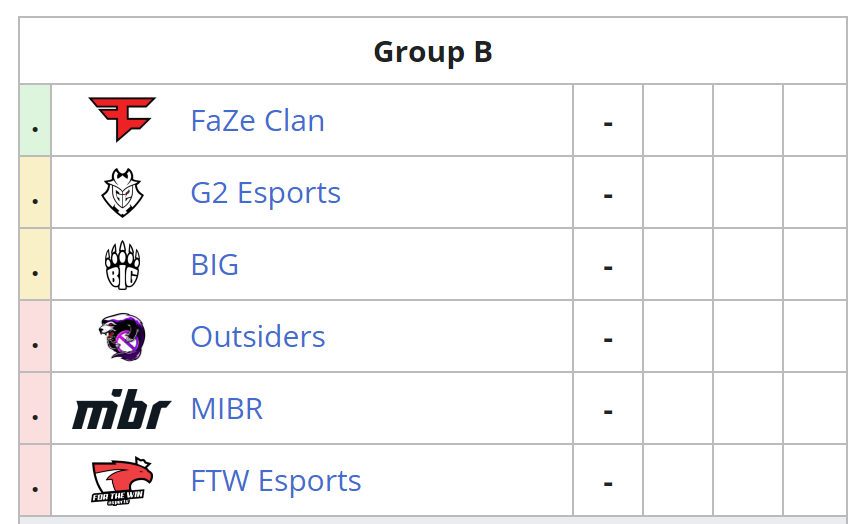864x524 pixels.
Task: Click the score dash in the FaZe Clan row
Action: [608, 124]
